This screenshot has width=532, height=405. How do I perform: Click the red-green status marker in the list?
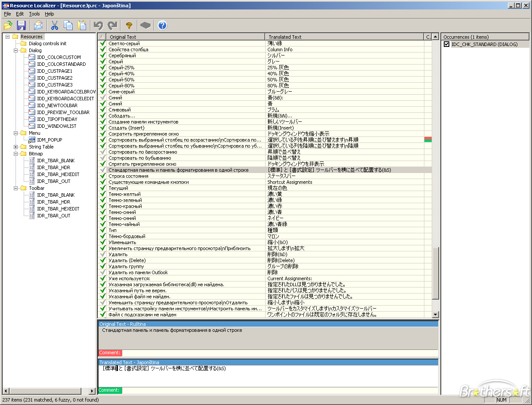428,139
